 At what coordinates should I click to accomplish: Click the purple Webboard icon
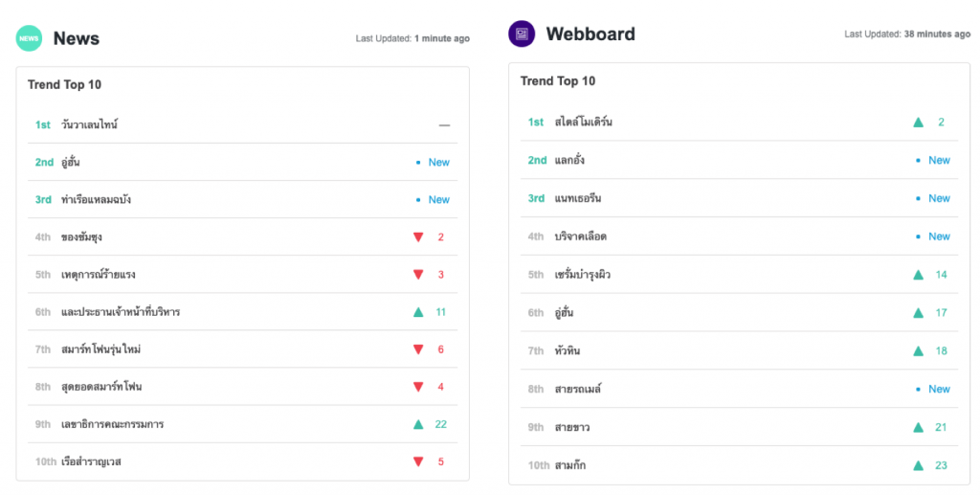(522, 34)
